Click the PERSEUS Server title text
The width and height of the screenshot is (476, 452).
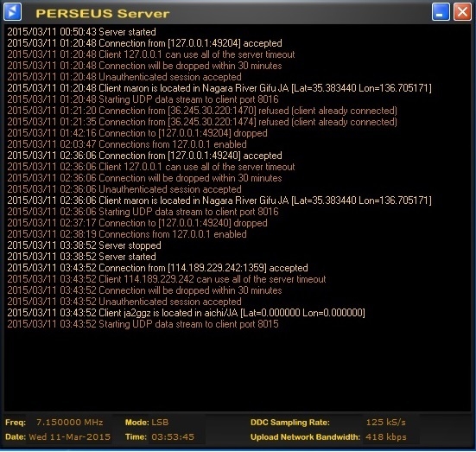[x=103, y=13]
